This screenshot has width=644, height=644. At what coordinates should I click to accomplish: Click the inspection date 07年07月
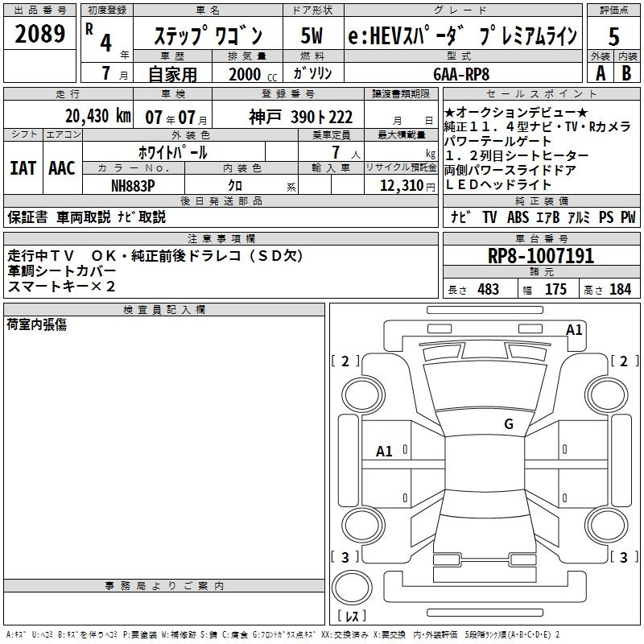tap(176, 118)
